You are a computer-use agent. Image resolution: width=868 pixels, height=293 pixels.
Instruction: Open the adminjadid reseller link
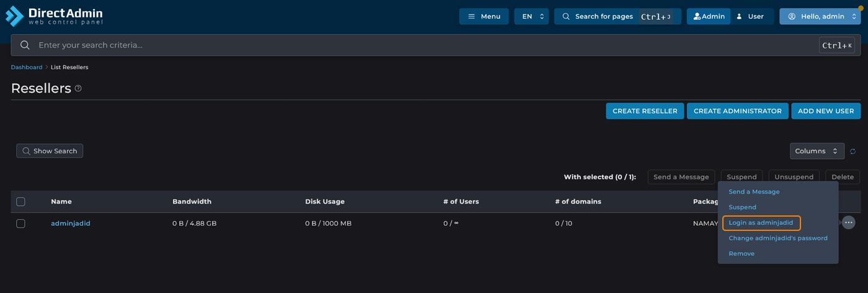point(71,223)
